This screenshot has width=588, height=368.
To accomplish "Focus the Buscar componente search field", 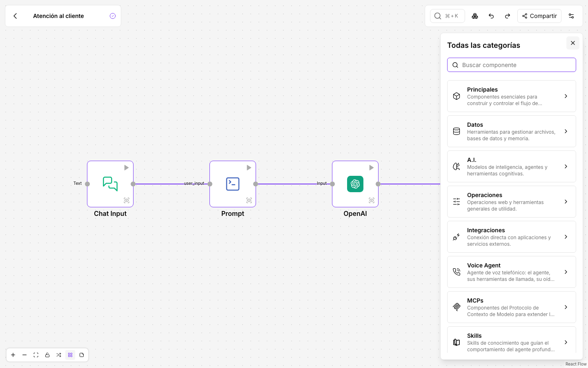I will (511, 65).
